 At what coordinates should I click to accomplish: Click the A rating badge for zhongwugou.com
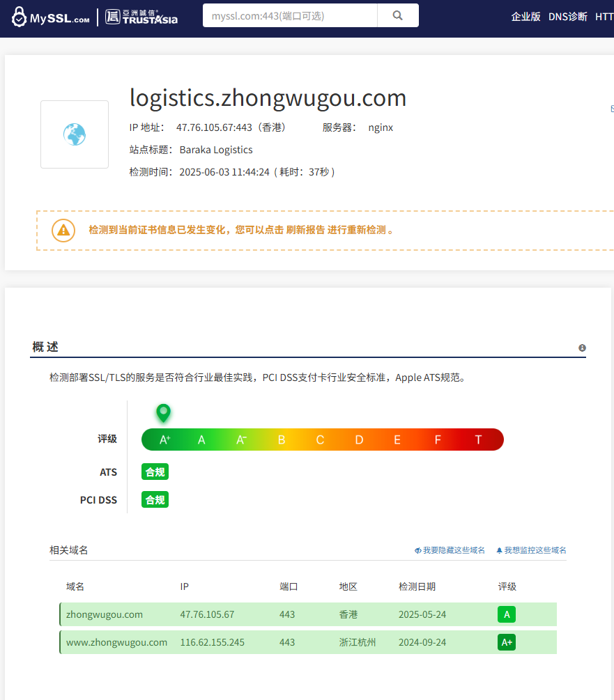[x=507, y=614]
